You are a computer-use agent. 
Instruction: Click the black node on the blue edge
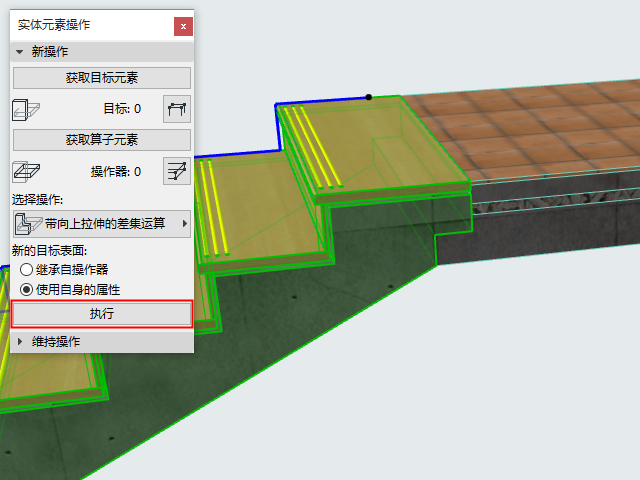[369, 97]
